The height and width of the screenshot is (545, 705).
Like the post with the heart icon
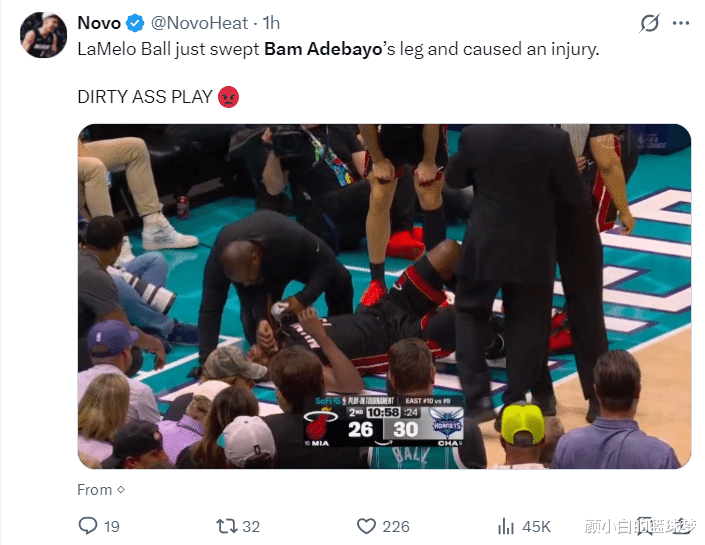366,526
